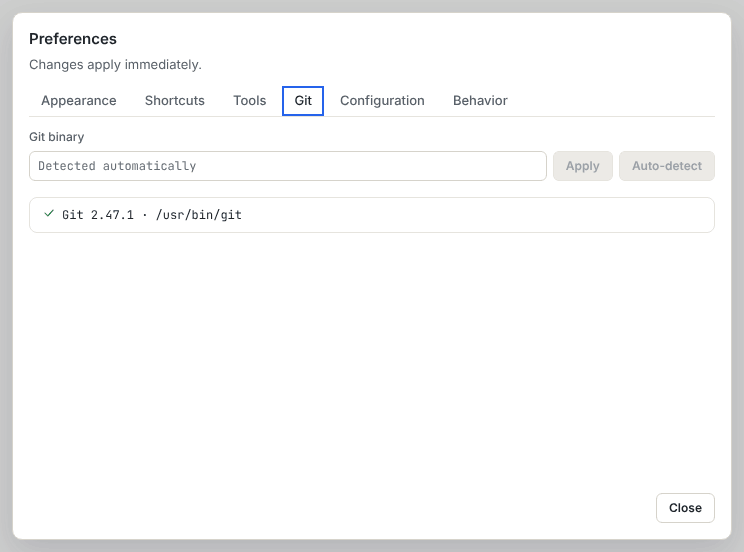Click the 'Git binary' label
This screenshot has width=744, height=552.
[x=56, y=137]
